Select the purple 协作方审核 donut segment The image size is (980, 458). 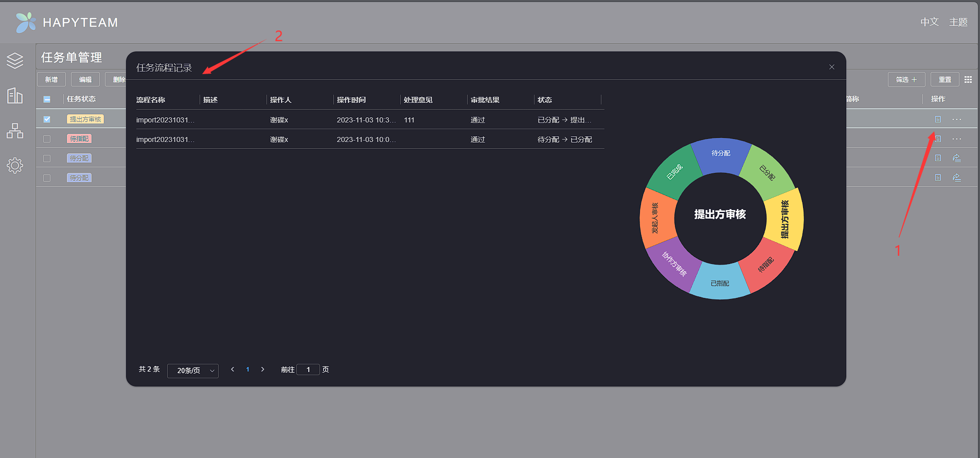coord(674,264)
